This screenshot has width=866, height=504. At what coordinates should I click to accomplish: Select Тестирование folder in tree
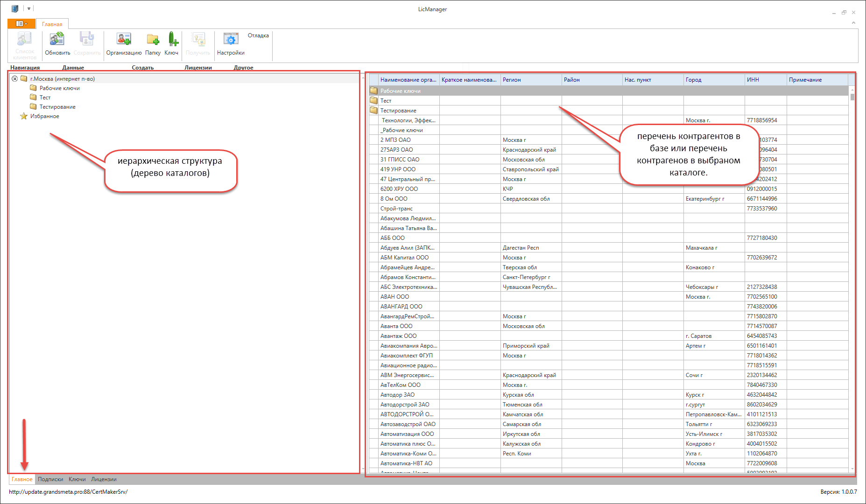click(x=57, y=107)
